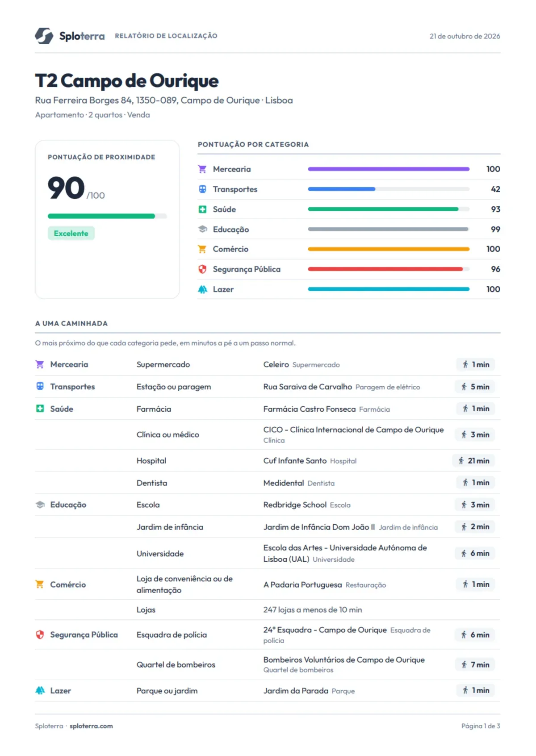Click the overall proximity score progress bar
This screenshot has height=756, width=536.
tap(107, 216)
